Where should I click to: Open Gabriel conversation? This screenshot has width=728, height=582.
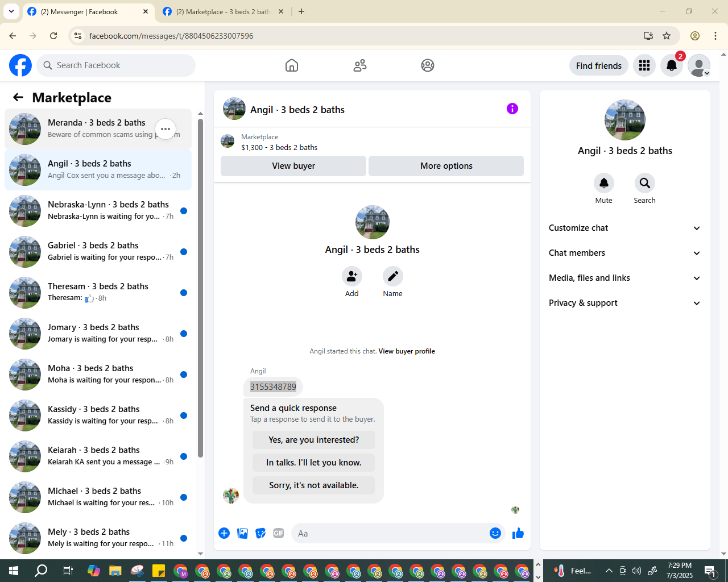[98, 252]
